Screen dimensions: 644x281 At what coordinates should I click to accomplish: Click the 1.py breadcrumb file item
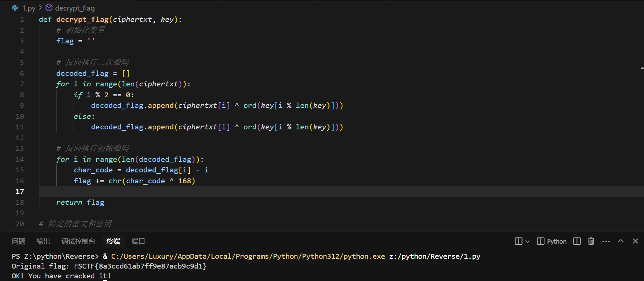click(29, 8)
